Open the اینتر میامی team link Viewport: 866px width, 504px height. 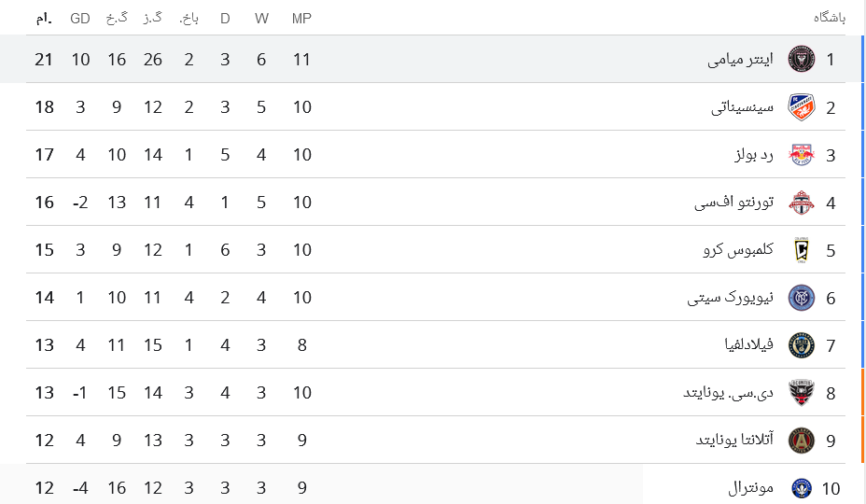point(740,59)
